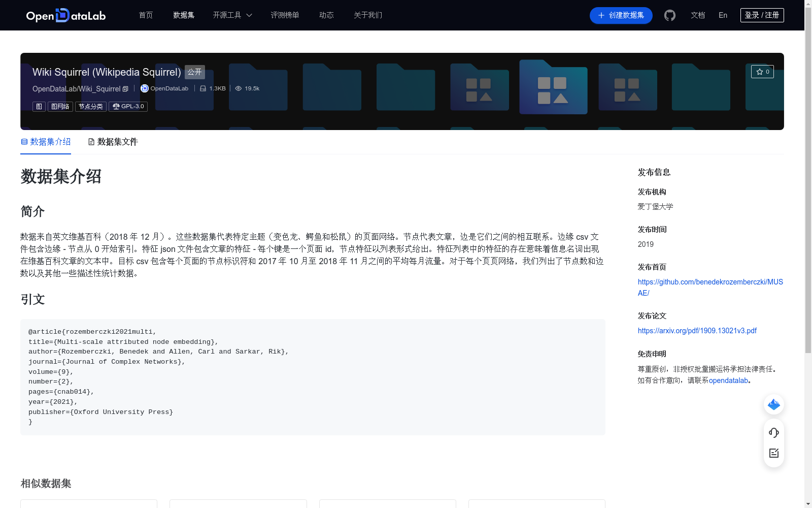The image size is (812, 508).
Task: Click the GPL-3.0 license tag
Action: [x=128, y=107]
